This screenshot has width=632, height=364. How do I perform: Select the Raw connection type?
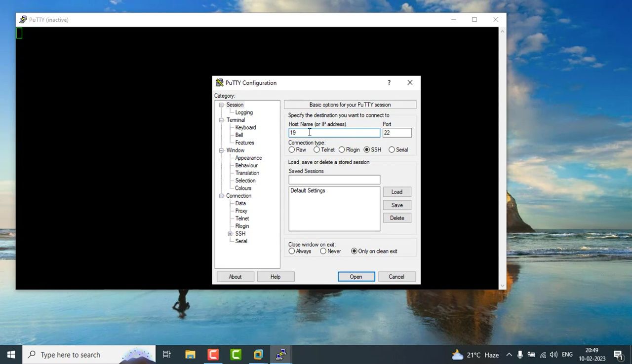point(297,149)
